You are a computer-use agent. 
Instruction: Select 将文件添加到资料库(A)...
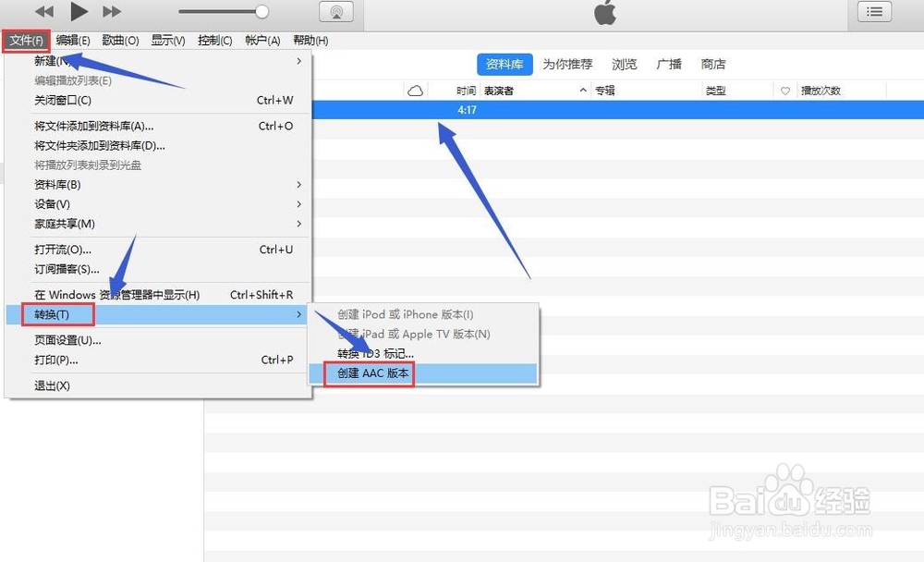click(158, 127)
